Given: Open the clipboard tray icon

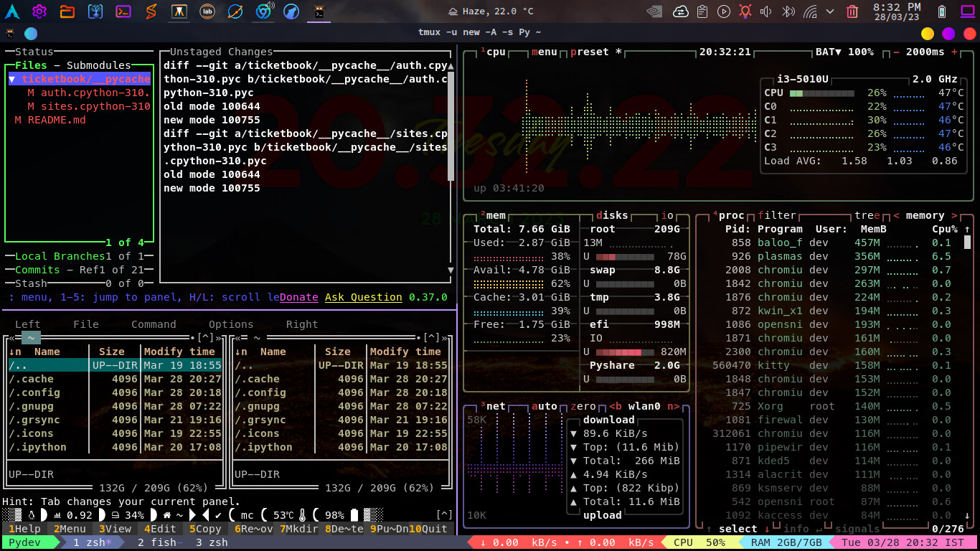Looking at the screenshot, I should [x=702, y=11].
